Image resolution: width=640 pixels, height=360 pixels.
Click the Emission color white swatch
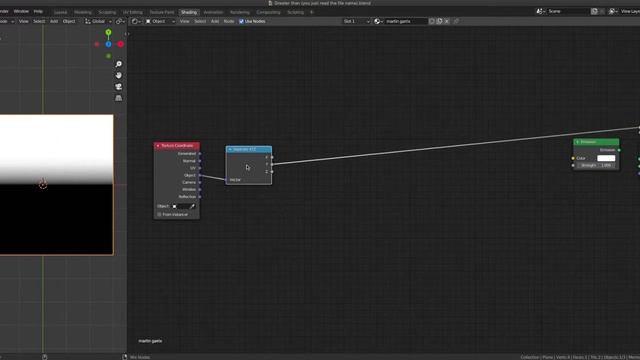tap(606, 158)
